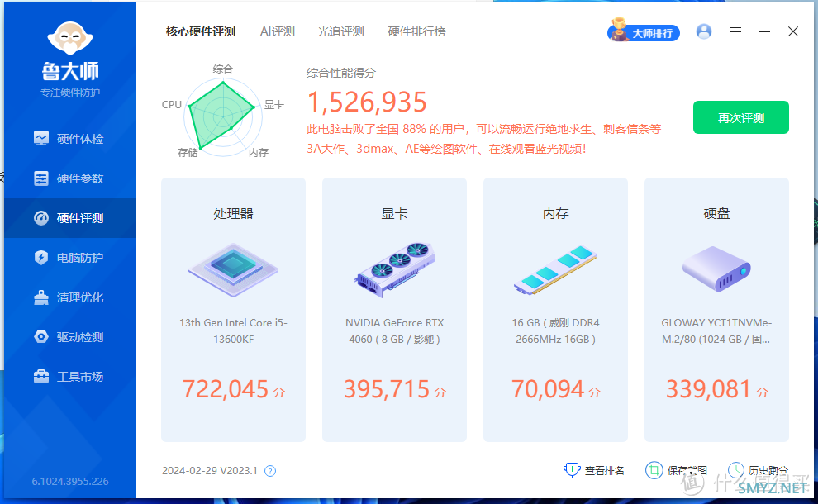This screenshot has width=818, height=504.
Task: Open the hamburger main menu icon
Action: 735,32
